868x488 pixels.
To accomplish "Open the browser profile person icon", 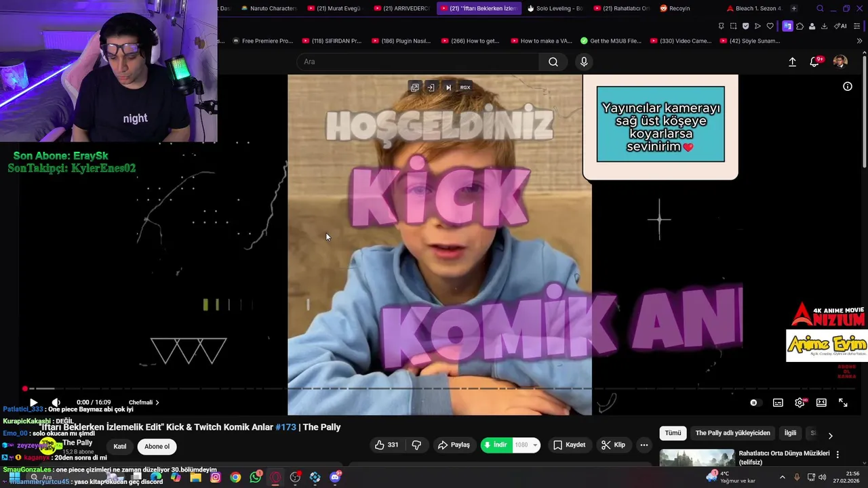I will 812,26.
